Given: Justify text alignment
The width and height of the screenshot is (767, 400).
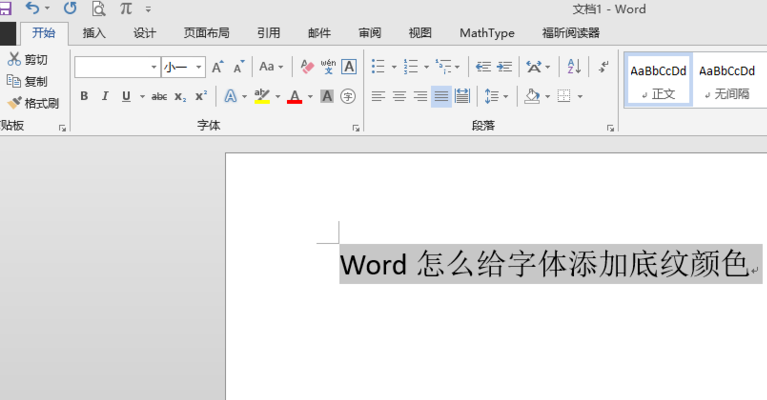Looking at the screenshot, I should pyautogui.click(x=441, y=96).
